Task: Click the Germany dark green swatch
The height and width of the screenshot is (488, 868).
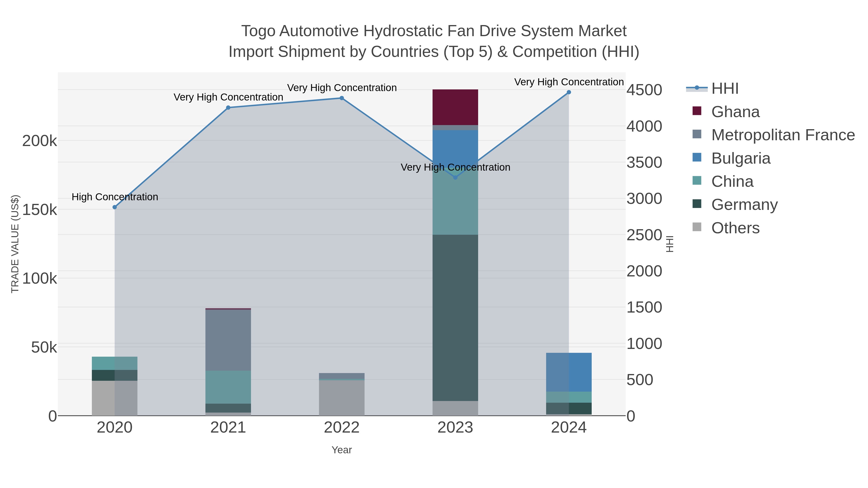Action: (x=697, y=204)
